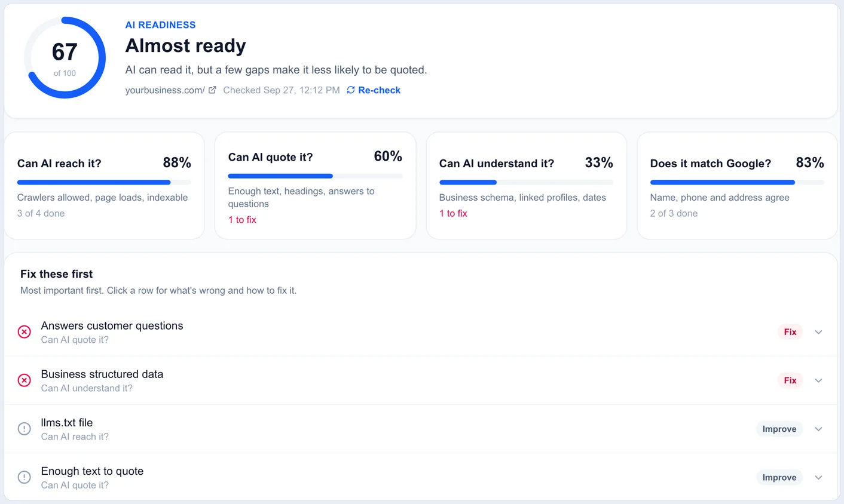Click the external link icon beside yourbusiness.com/

pos(212,90)
